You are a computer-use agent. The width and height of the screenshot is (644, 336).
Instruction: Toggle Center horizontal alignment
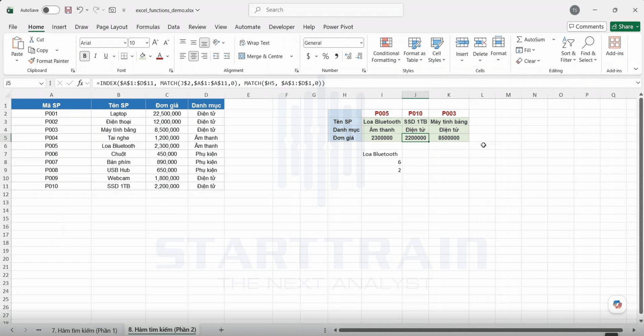pyautogui.click(x=193, y=56)
